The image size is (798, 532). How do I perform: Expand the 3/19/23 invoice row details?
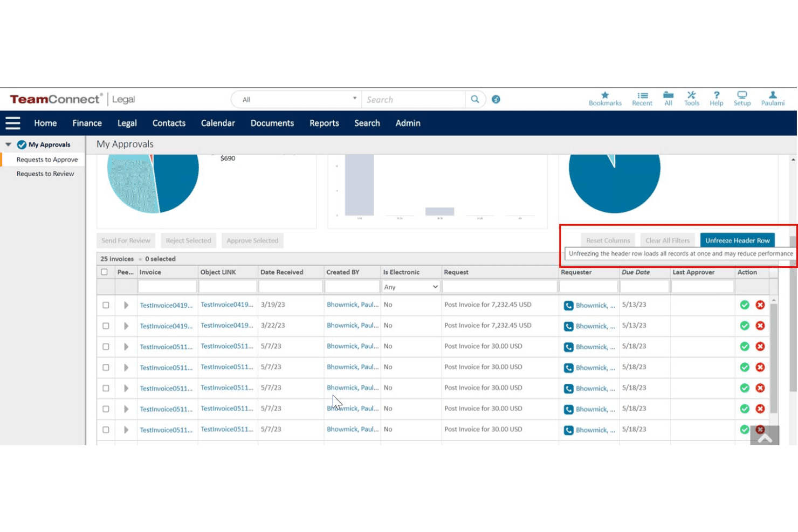click(126, 305)
